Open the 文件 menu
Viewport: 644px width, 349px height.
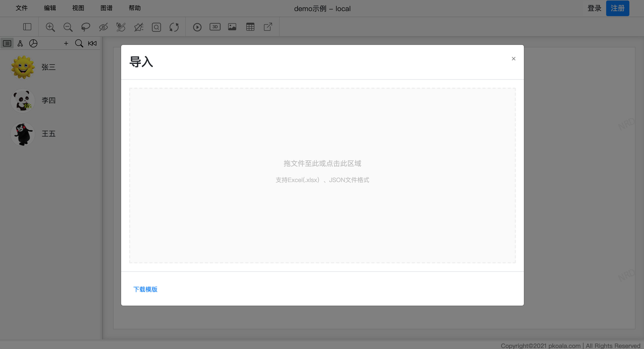click(22, 8)
